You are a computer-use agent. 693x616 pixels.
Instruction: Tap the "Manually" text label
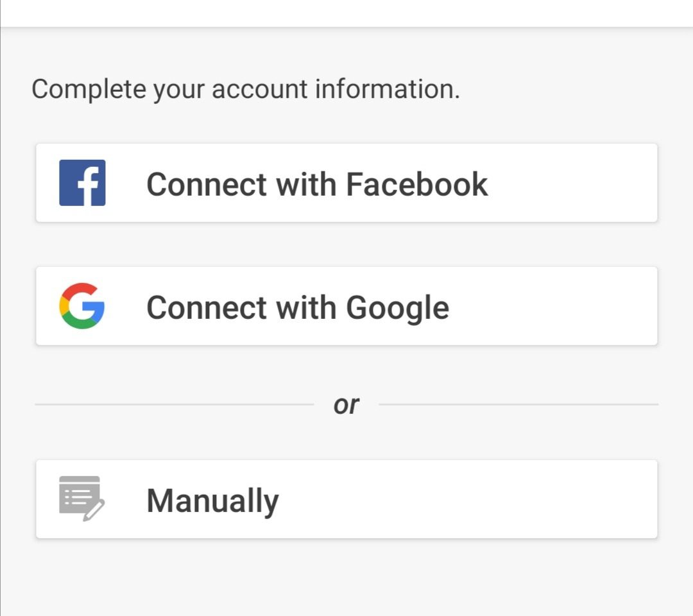(x=212, y=501)
